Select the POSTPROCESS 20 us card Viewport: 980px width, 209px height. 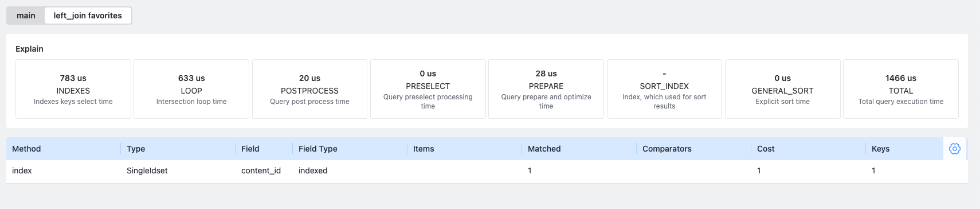tap(309, 89)
